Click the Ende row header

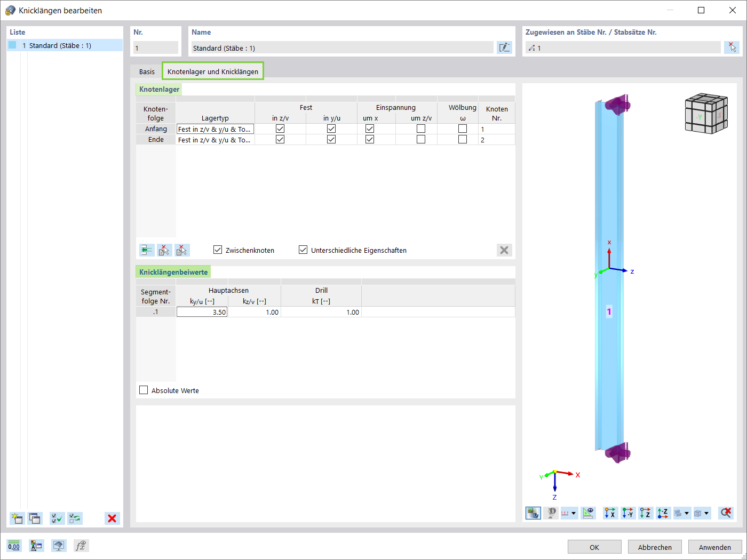pyautogui.click(x=156, y=140)
